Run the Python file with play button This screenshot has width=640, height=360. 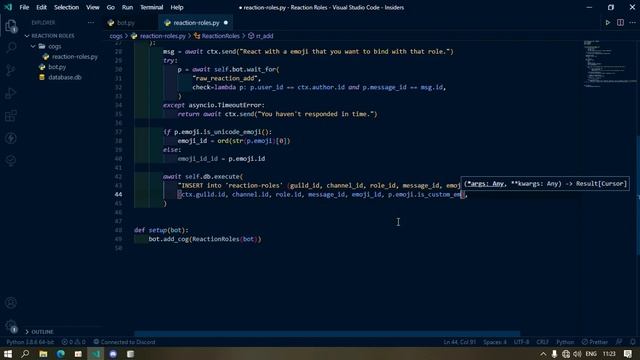(x=608, y=23)
